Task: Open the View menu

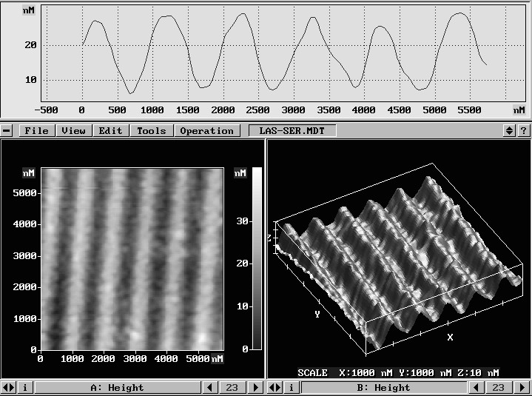Action: (x=73, y=131)
